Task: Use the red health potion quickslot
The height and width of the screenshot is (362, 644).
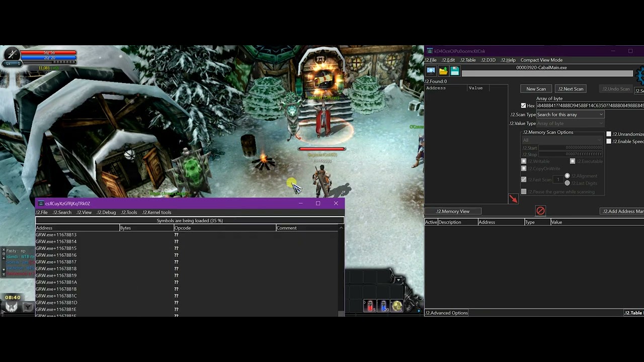Action: [370, 306]
